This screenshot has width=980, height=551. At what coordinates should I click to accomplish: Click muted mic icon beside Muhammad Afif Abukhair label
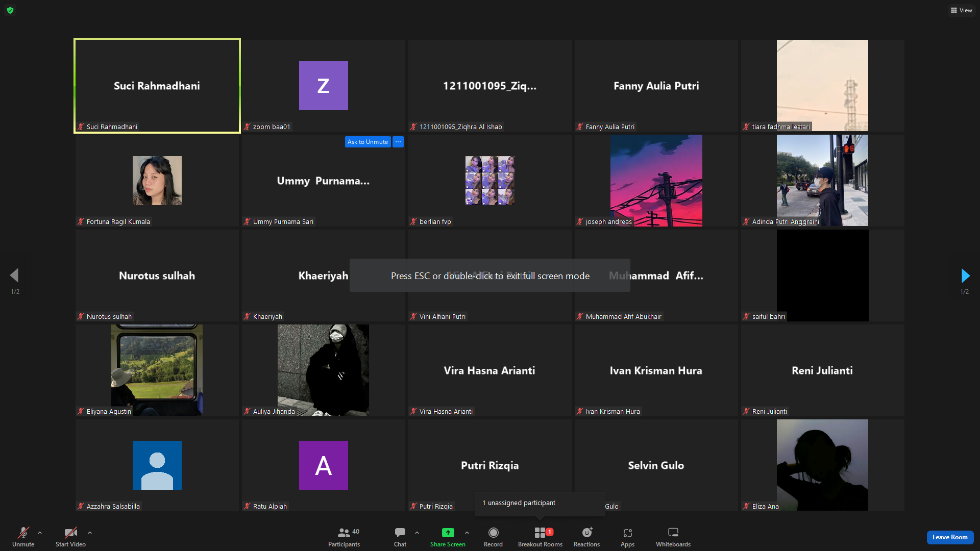pyautogui.click(x=580, y=316)
